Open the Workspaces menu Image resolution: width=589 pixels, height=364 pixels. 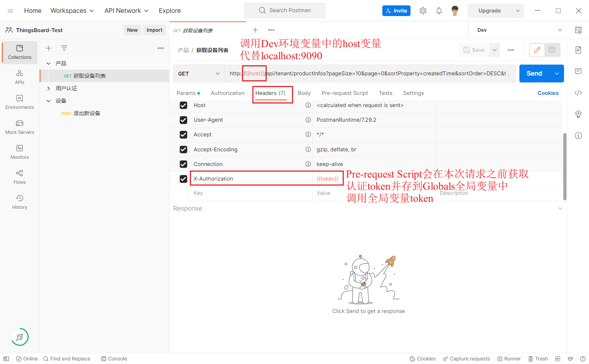coord(72,11)
